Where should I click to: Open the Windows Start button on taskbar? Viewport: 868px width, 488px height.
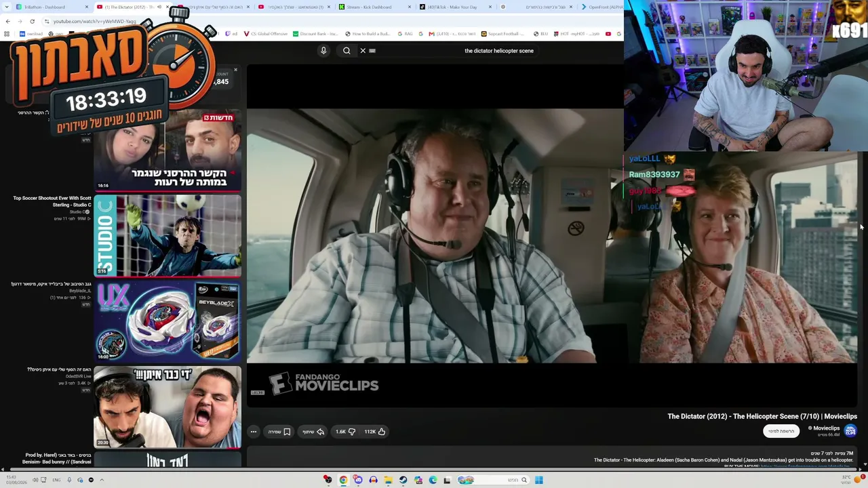(x=539, y=480)
